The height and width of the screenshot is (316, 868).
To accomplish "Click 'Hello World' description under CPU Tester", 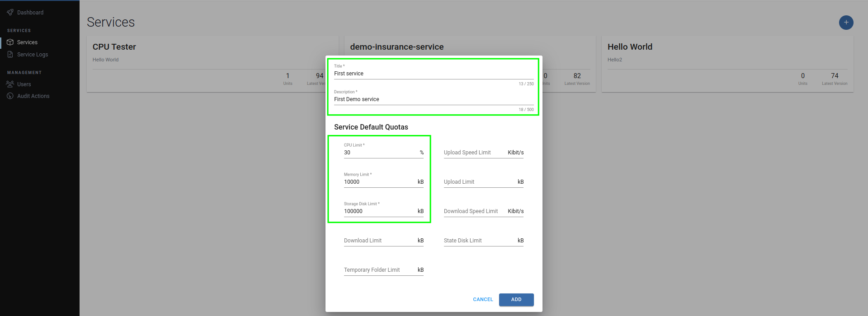I will pyautogui.click(x=105, y=60).
